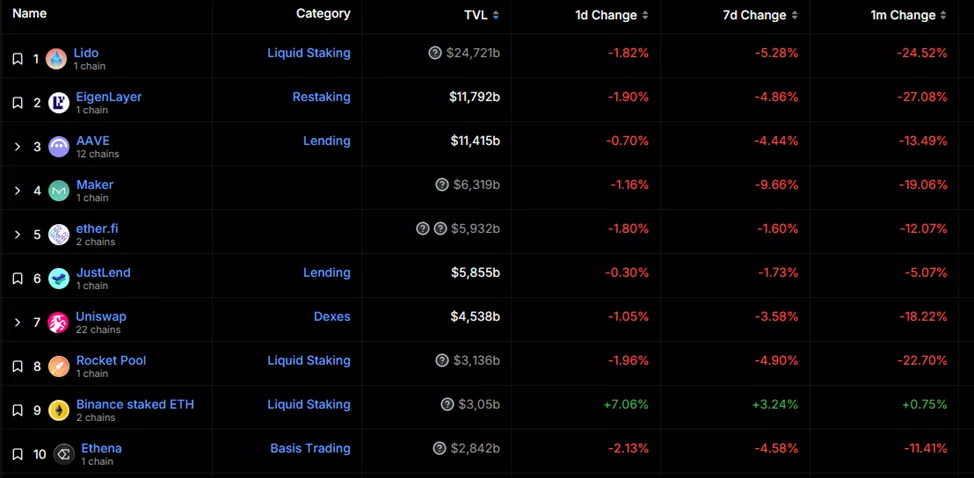Click the EigenLayer logo icon

[58, 103]
